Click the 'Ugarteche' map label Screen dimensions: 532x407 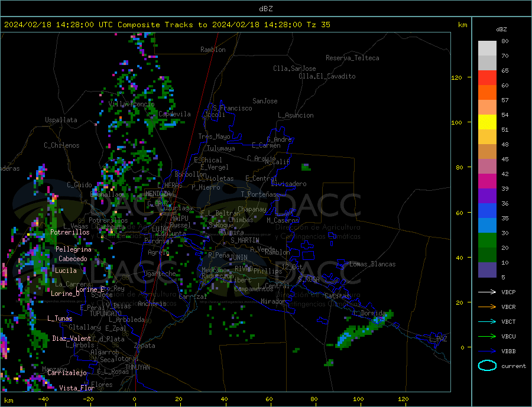(160, 273)
